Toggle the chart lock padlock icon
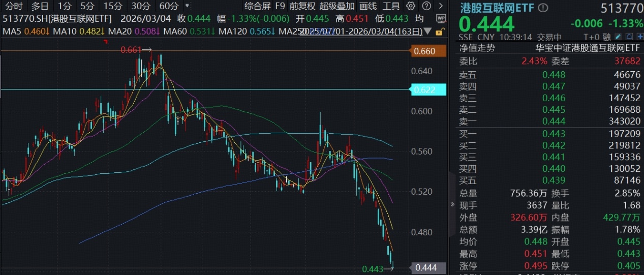Screen dimensions: 644x275 [438, 32]
